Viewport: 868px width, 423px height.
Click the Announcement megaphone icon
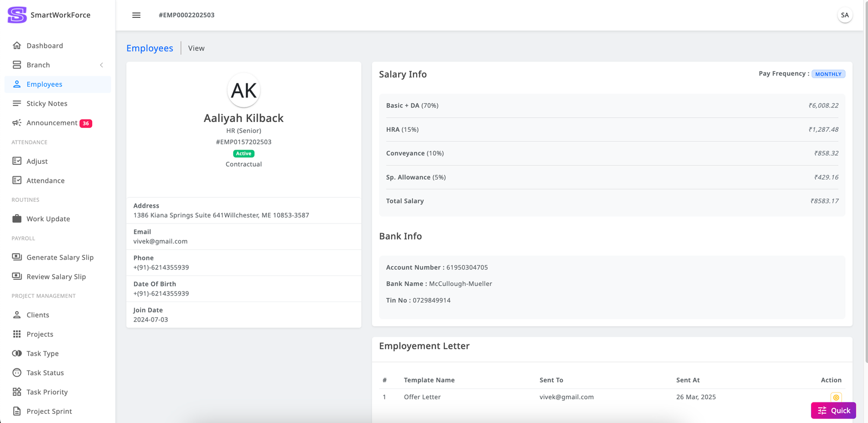pos(17,123)
